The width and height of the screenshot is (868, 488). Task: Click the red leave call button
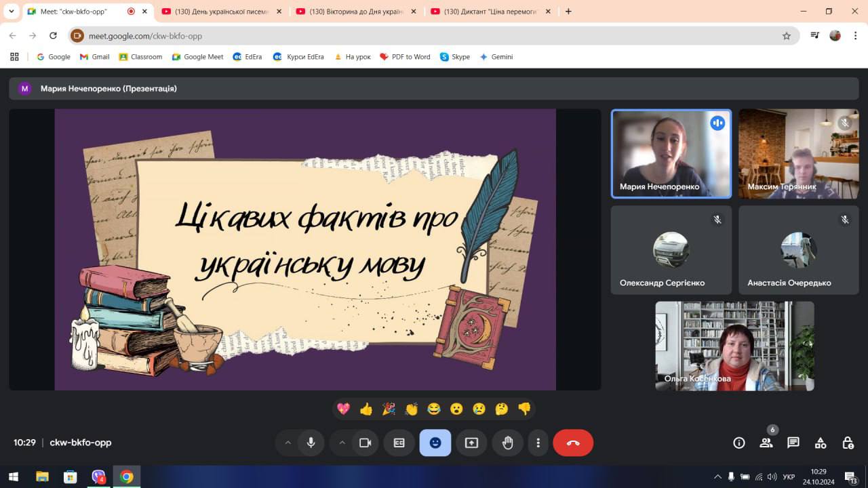[x=573, y=443]
